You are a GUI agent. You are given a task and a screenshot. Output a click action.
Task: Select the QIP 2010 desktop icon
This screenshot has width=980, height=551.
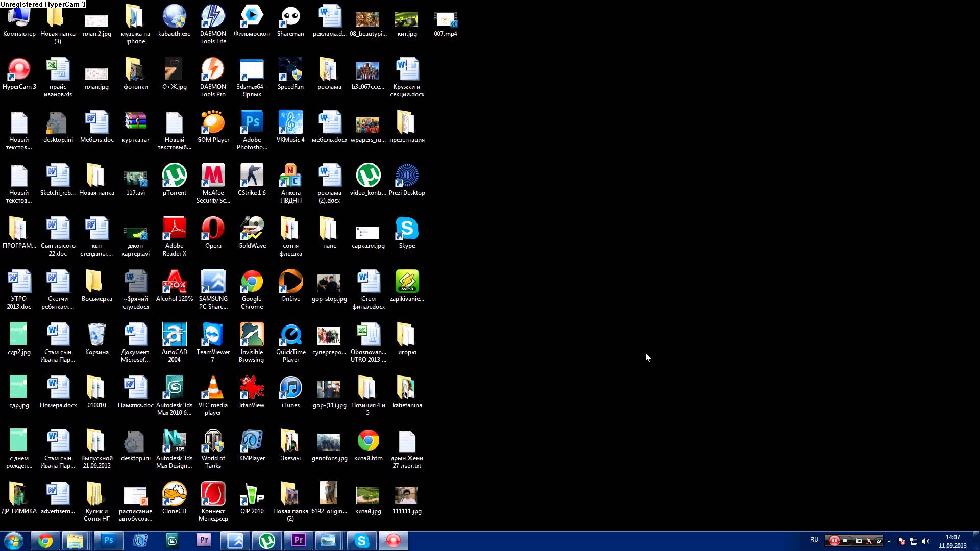click(x=252, y=498)
